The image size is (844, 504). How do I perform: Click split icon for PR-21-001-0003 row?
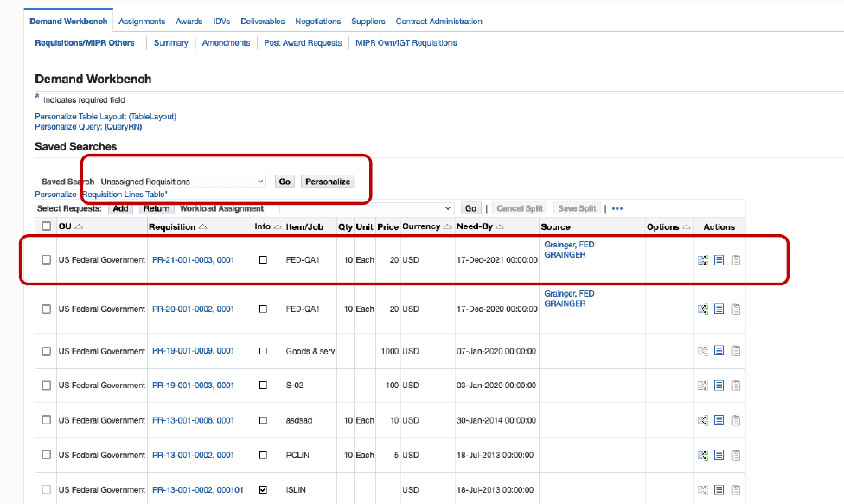pyautogui.click(x=702, y=260)
